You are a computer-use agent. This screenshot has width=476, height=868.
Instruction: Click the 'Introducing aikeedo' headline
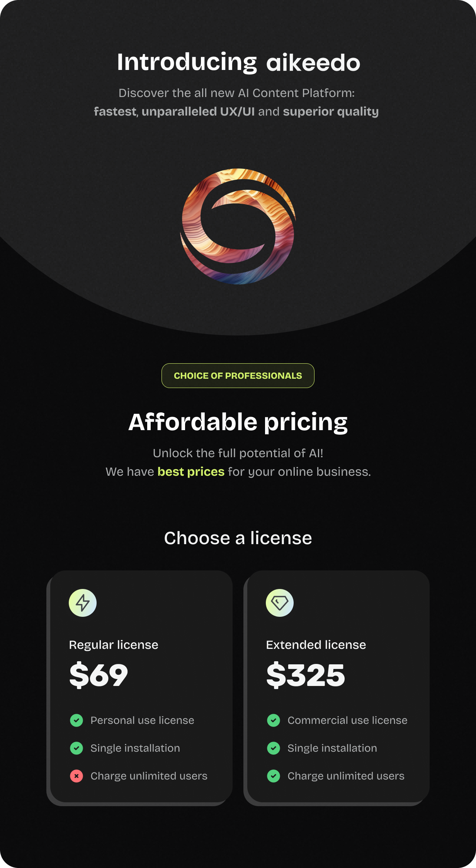tap(238, 62)
